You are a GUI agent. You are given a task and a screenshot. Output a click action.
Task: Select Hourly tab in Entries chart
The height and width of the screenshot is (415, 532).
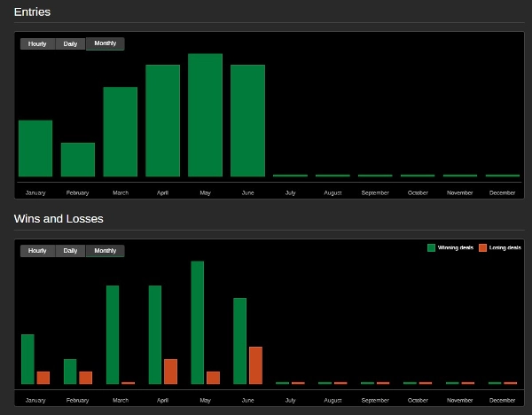[x=37, y=43]
